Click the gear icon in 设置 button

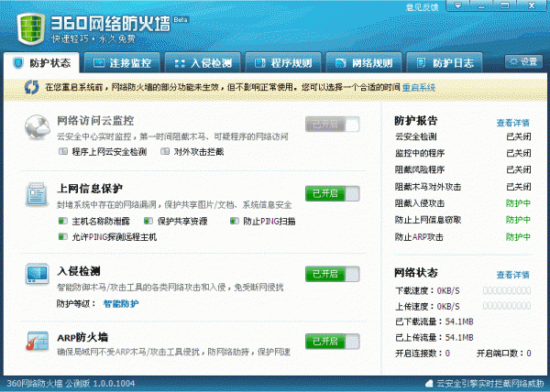point(513,61)
